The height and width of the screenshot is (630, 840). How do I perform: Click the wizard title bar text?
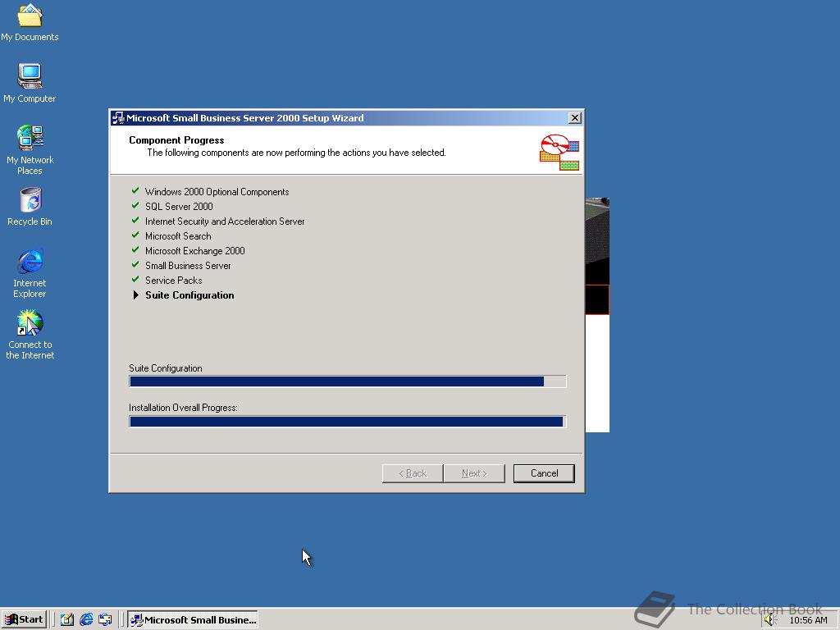click(244, 118)
